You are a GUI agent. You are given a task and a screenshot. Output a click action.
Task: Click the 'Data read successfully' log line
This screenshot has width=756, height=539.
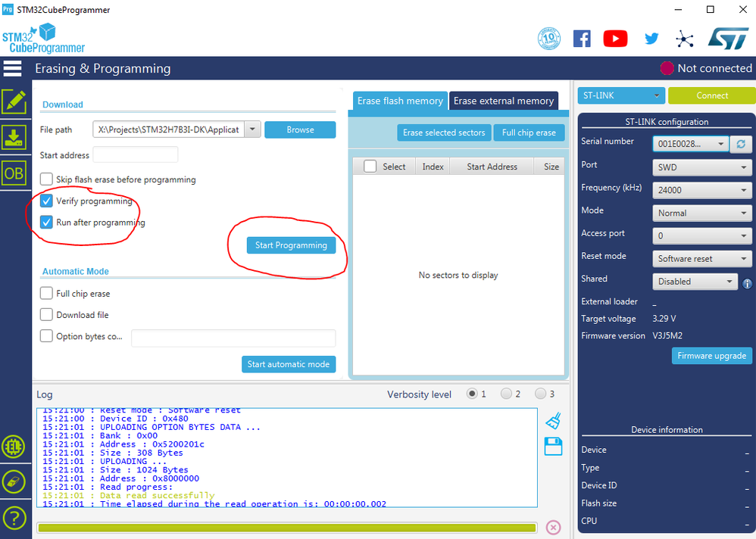click(x=128, y=495)
